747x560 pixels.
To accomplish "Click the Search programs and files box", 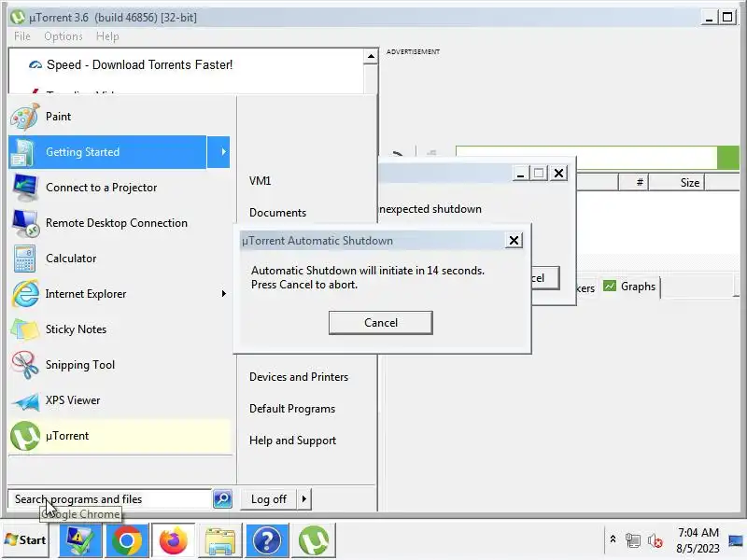I will click(x=109, y=499).
